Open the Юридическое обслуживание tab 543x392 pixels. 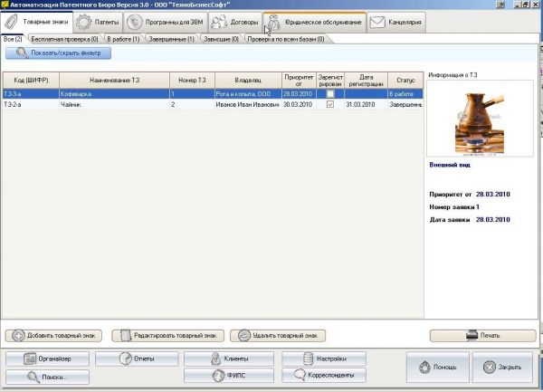click(315, 22)
